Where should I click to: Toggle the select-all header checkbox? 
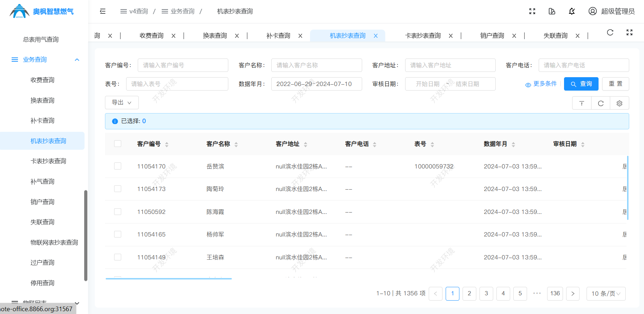click(118, 143)
